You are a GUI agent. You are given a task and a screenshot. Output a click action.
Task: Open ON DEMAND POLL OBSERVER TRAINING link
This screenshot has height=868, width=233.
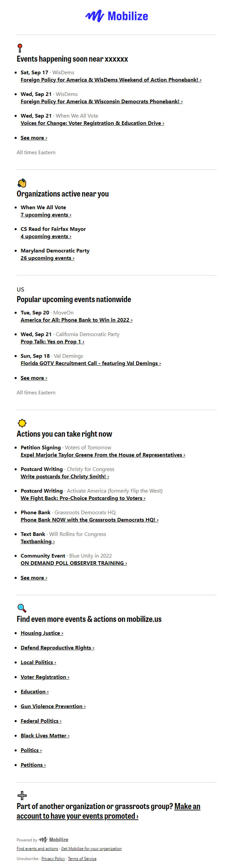coord(74,562)
